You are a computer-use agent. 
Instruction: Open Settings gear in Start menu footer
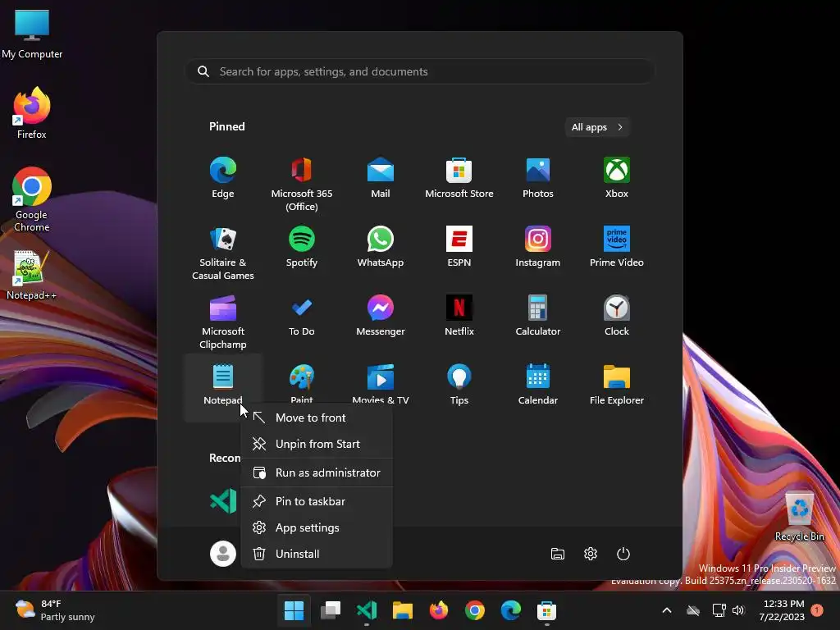click(x=591, y=554)
